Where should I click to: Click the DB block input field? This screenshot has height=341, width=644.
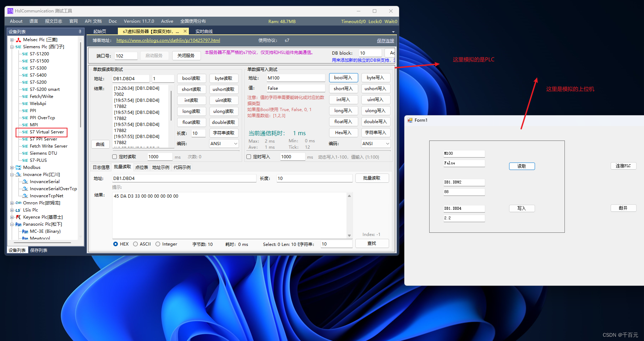(370, 53)
